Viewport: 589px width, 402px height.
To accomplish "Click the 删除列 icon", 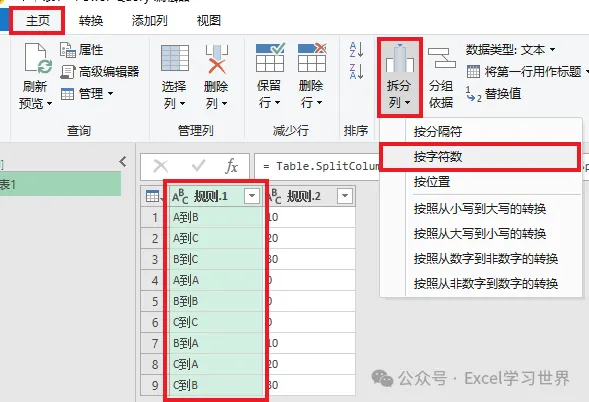I will tap(217, 59).
